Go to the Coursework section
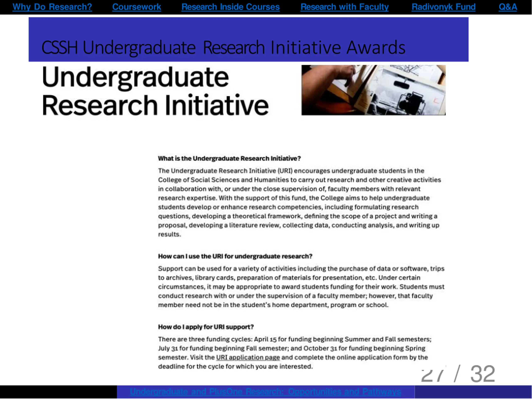Image resolution: width=532 pixels, height=399 pixels. [137, 7]
